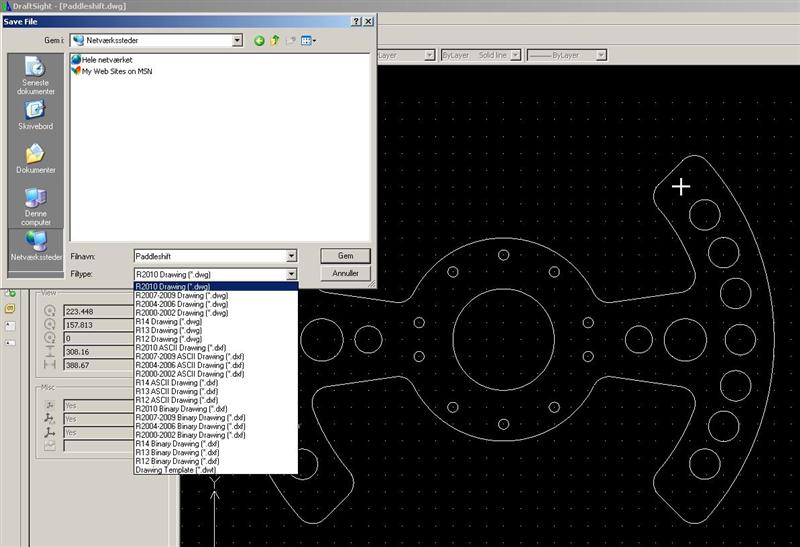Expand the Gem i location dropdown
Image resolution: width=800 pixels, height=547 pixels.
click(x=237, y=41)
